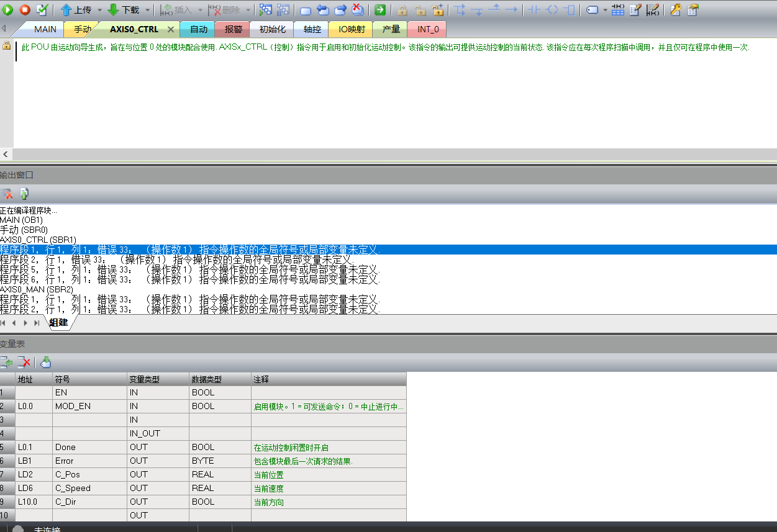
Task: Click the green RUN button
Action: click(x=8, y=10)
